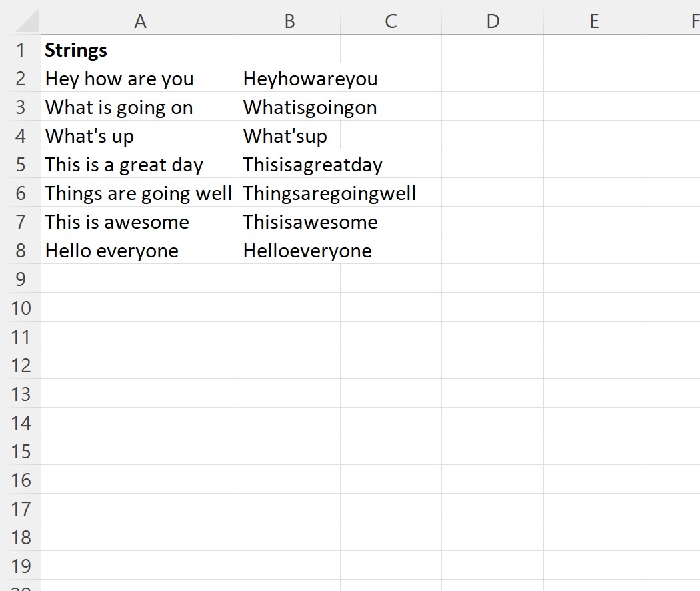The height and width of the screenshot is (591, 700).
Task: Select column A header
Action: [140, 21]
